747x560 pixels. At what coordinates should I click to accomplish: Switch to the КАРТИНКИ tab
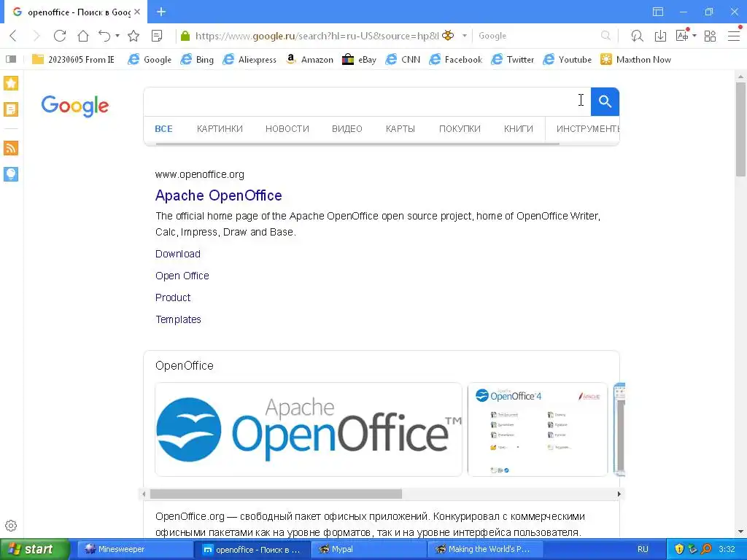pos(220,128)
